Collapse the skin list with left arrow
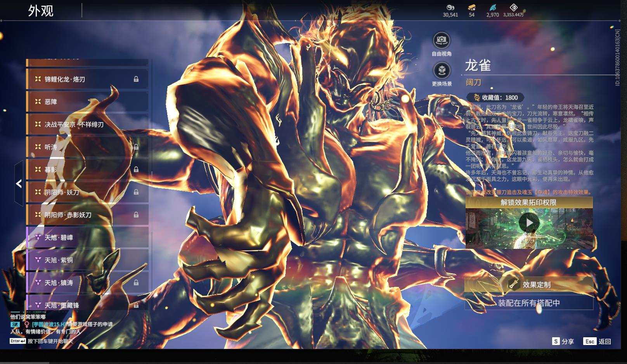Viewport: 627px width, 364px height. [x=19, y=183]
